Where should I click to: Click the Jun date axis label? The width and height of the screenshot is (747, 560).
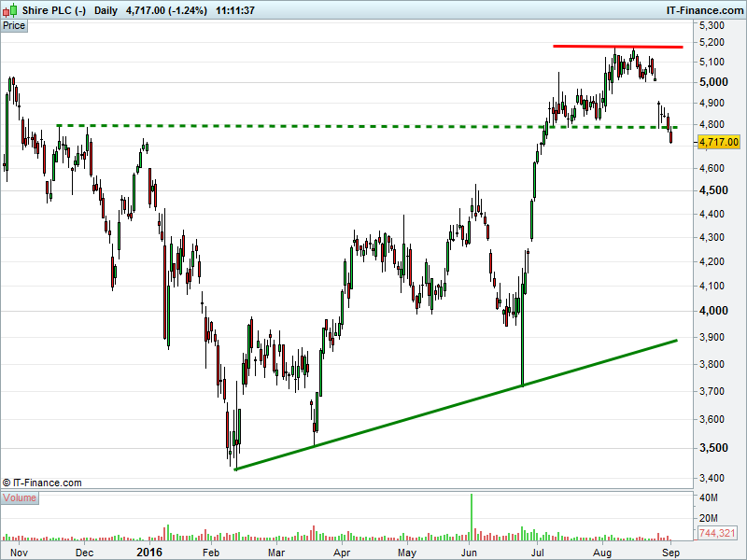[470, 553]
